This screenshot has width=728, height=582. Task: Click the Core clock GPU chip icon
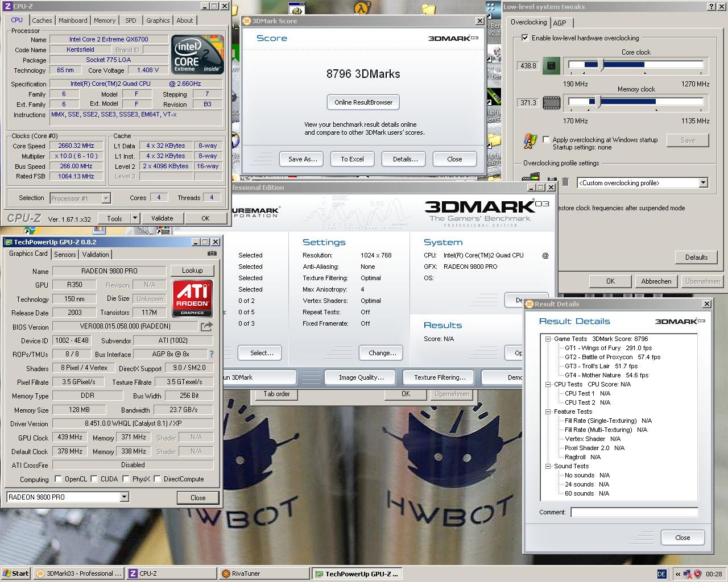(551, 65)
